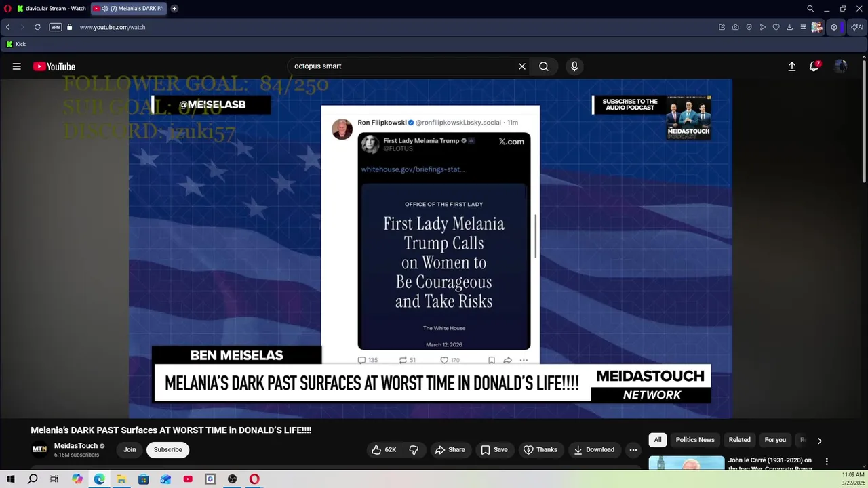Viewport: 868px width, 488px height.
Task: Share the MeidasTouch video
Action: (450, 449)
